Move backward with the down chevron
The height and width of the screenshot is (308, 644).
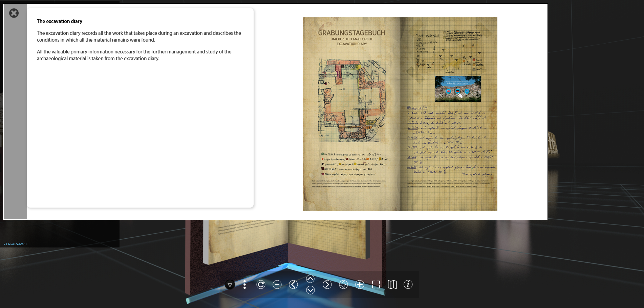point(310,290)
